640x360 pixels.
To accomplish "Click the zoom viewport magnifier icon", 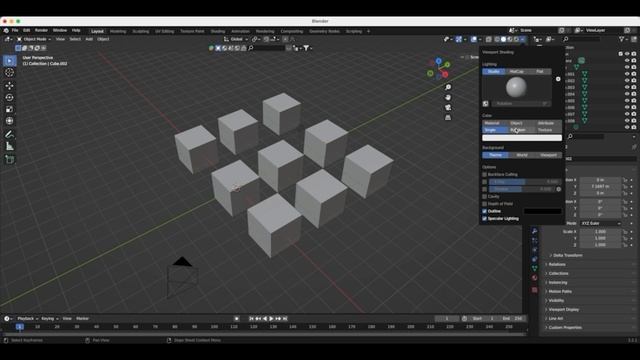I will (448, 87).
